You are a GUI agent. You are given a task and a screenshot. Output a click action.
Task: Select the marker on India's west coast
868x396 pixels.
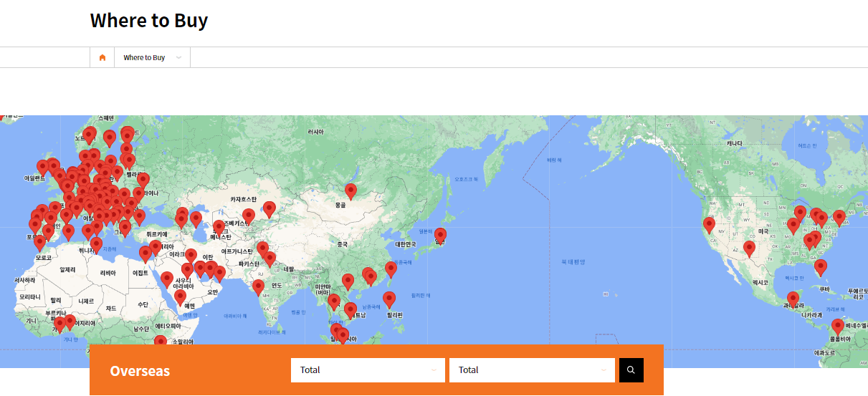click(258, 286)
